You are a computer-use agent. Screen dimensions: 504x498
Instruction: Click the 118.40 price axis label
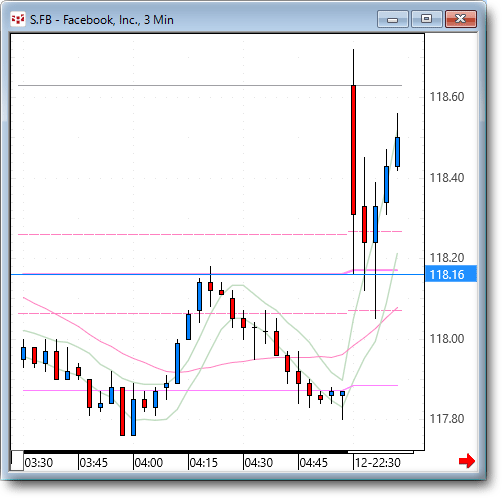(447, 177)
